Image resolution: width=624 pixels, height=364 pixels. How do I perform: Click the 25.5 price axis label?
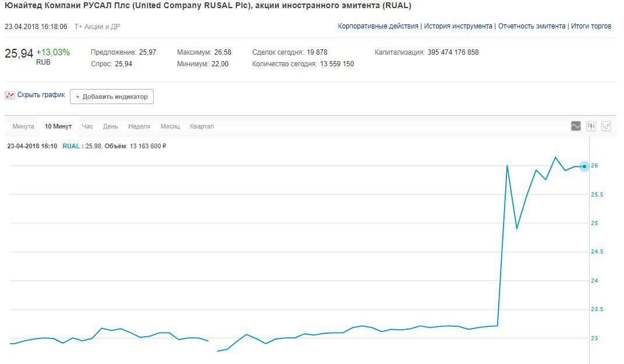[597, 195]
